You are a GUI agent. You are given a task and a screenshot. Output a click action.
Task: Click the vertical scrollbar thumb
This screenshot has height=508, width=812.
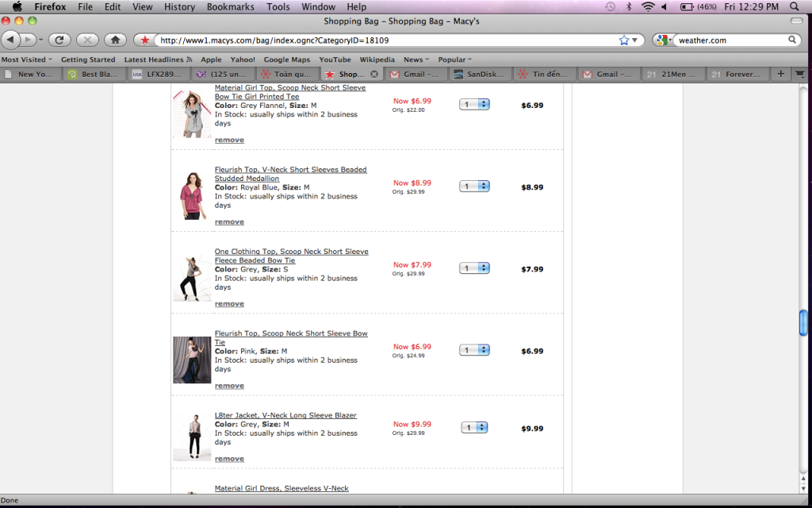pyautogui.click(x=803, y=323)
